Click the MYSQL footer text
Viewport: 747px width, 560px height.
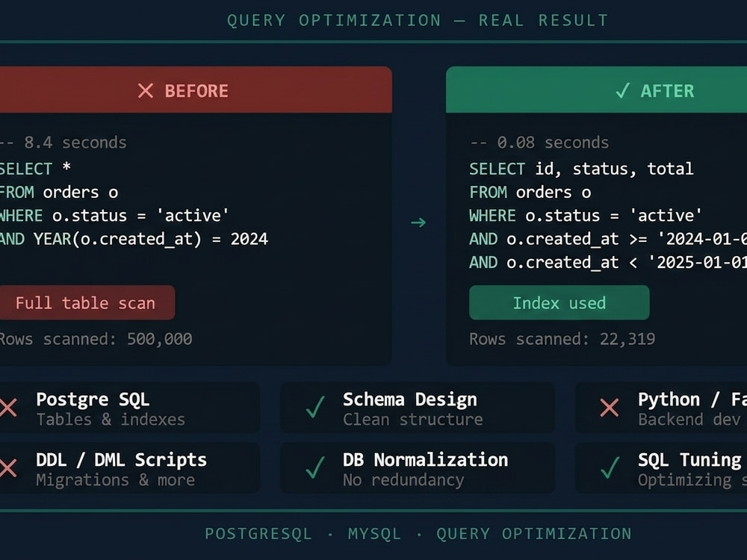[x=374, y=534]
